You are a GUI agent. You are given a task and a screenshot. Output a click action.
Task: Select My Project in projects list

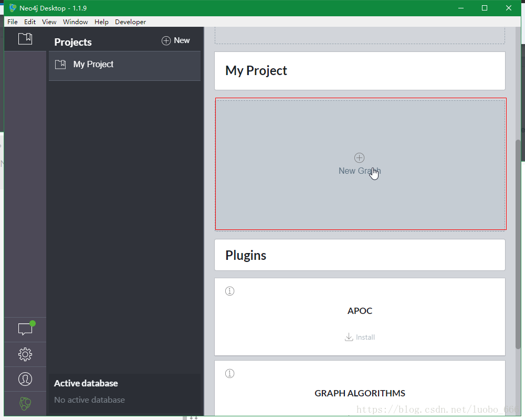[x=124, y=66]
